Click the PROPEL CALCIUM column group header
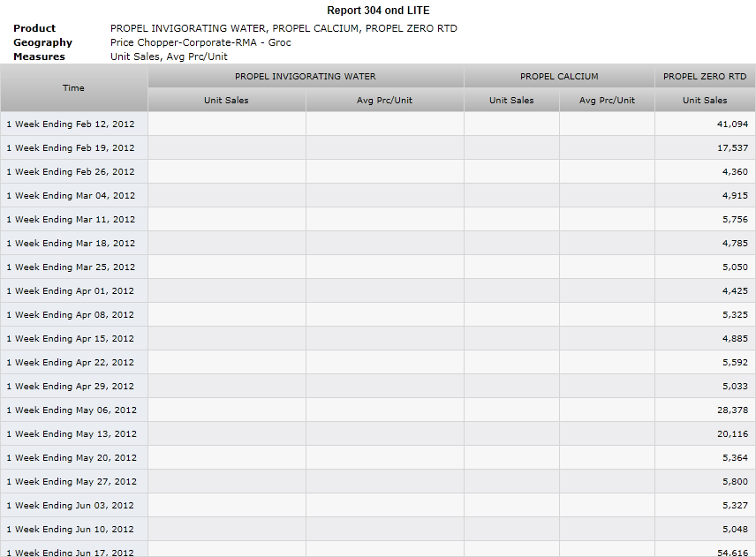The height and width of the screenshot is (557, 756). [x=559, y=76]
